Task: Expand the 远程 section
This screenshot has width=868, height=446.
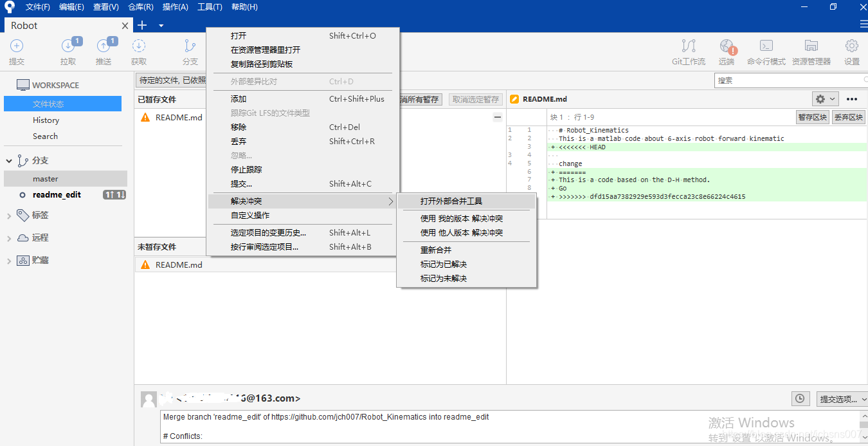Action: pos(9,238)
